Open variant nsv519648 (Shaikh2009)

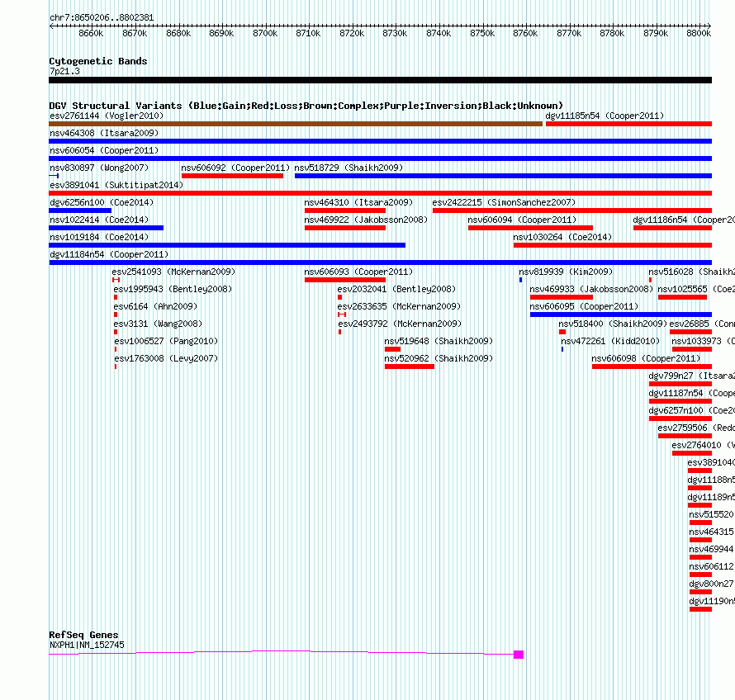click(x=393, y=349)
